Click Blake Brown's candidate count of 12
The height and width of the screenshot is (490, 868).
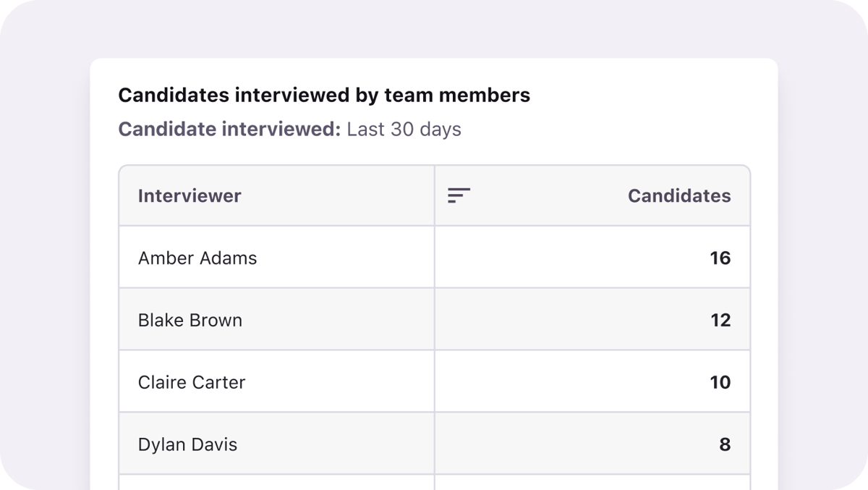click(x=720, y=320)
